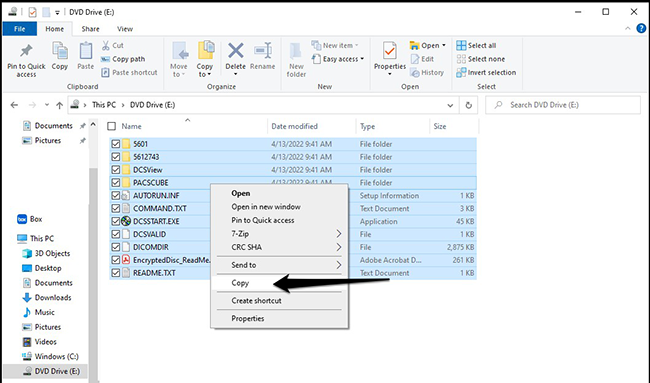Screen dimensions: 650x383
Task: Click the Pin to Quick access ribbon icon
Action: (26, 51)
